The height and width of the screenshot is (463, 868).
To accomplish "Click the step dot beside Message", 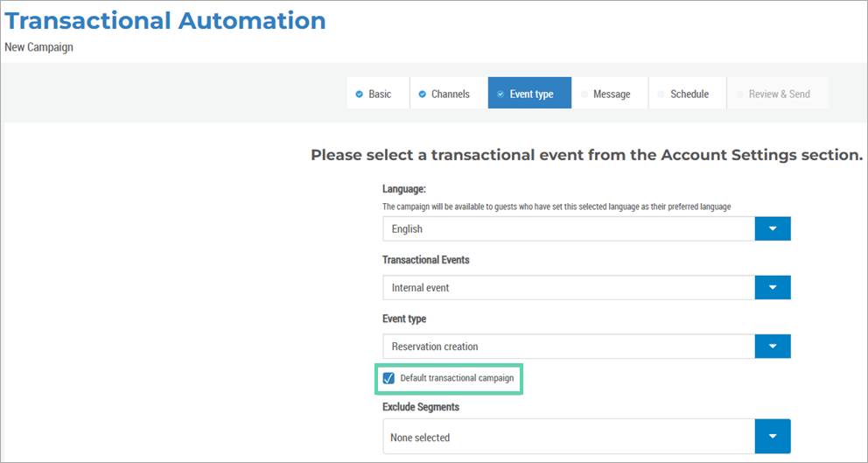I will [584, 95].
